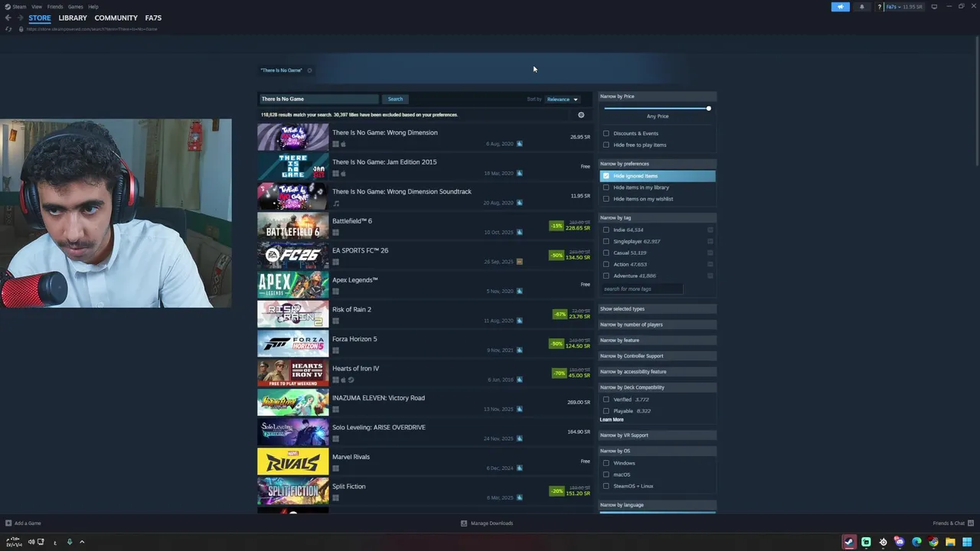Image resolution: width=980 pixels, height=551 pixels.
Task: Open the Steam menu
Action: 20,7
